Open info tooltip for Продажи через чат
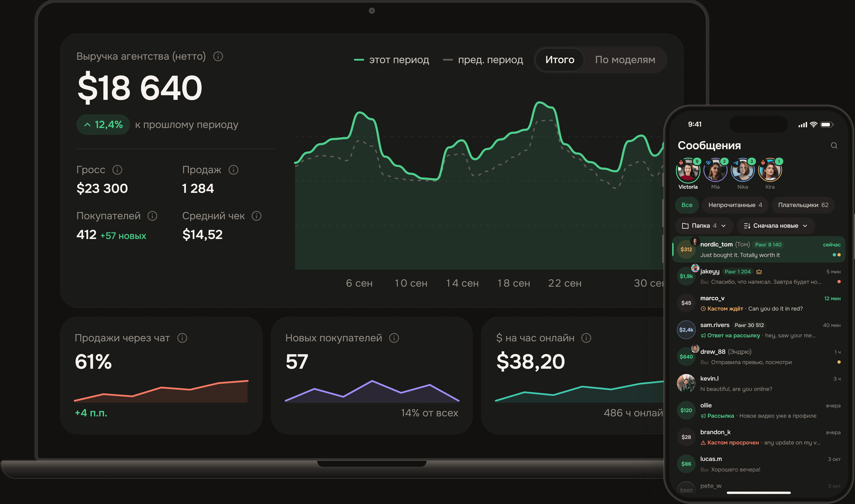This screenshot has width=855, height=504. coord(182,338)
